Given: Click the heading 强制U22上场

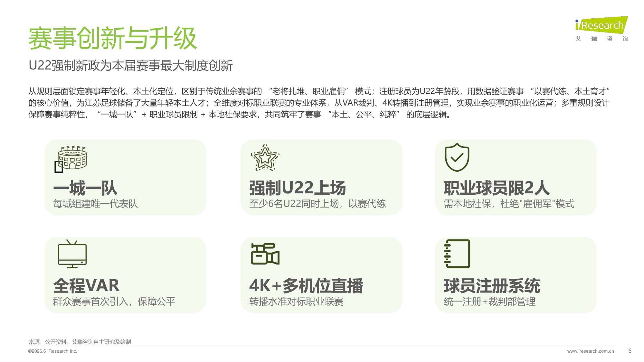Looking at the screenshot, I should click(x=298, y=188).
